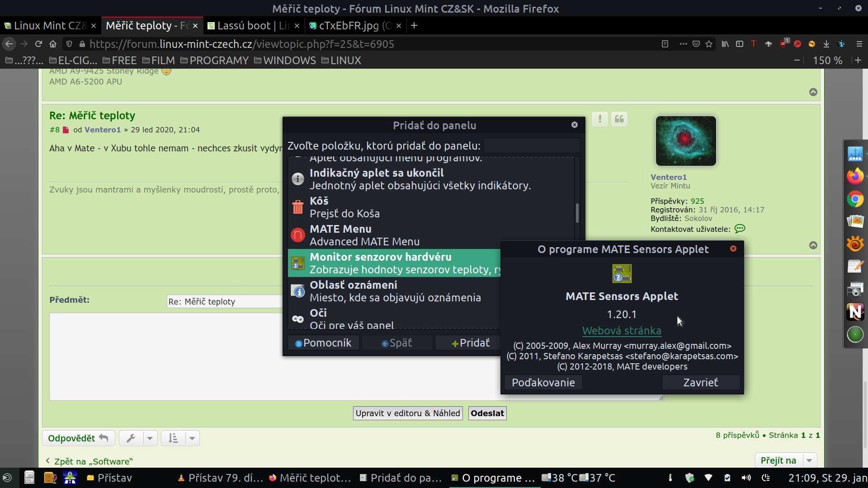Click the report post exclamation icon
868x488 pixels.
tap(600, 119)
